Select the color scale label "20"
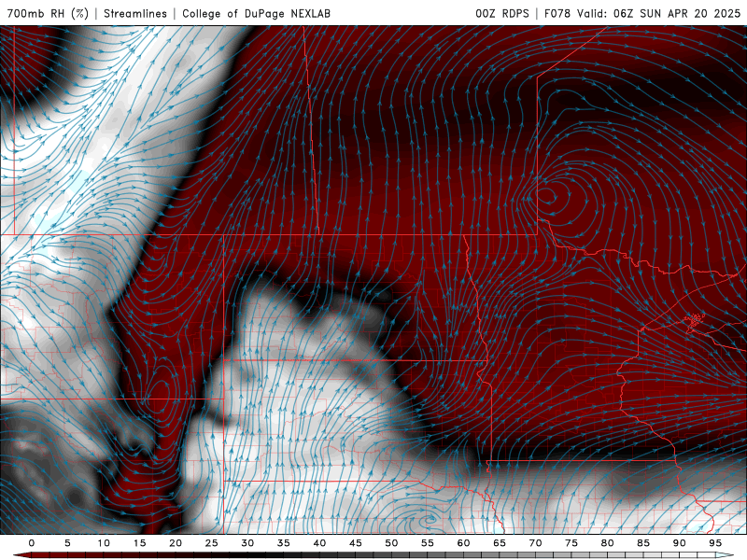Screen dimensions: 747x560 pos(176,543)
